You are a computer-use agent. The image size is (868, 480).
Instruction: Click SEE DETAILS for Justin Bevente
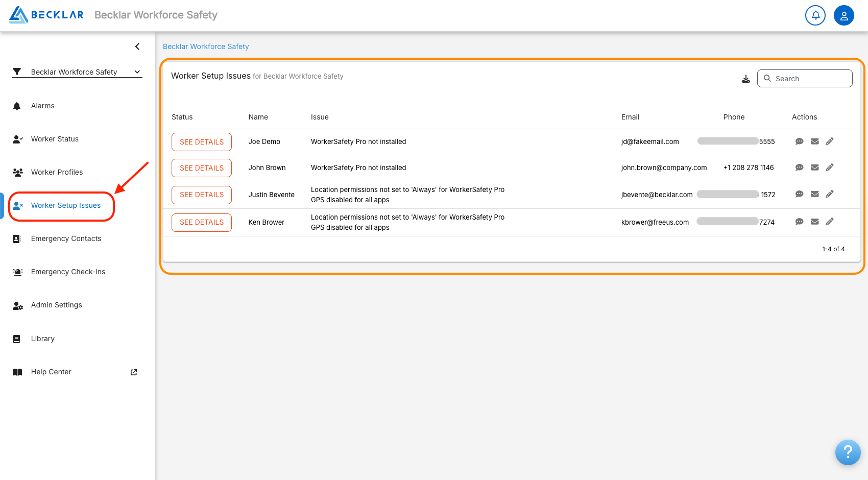(x=201, y=195)
